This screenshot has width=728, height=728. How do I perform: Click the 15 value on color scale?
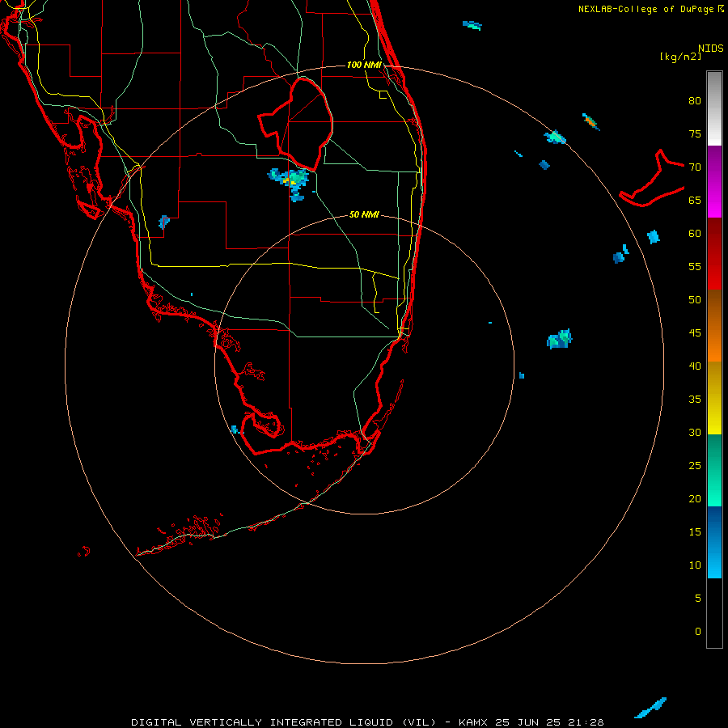pos(695,532)
